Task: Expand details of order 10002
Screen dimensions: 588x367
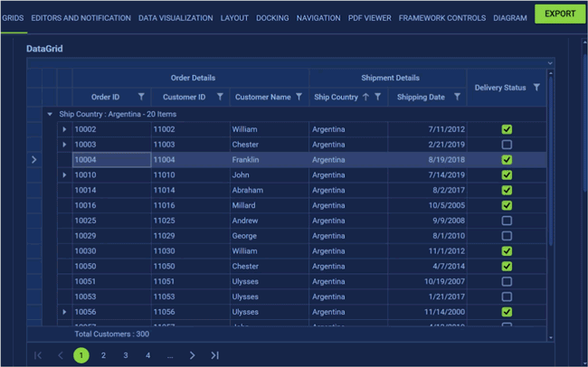Action: 64,129
